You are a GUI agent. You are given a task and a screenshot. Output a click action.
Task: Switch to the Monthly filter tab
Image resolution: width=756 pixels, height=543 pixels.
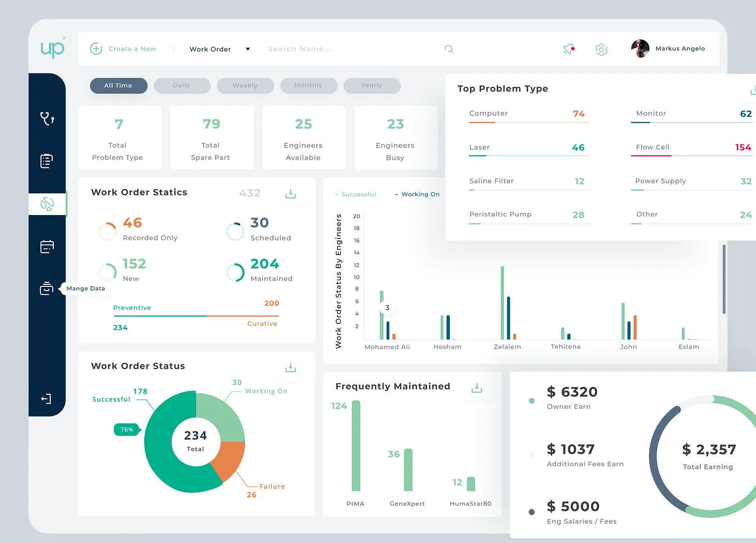point(309,85)
